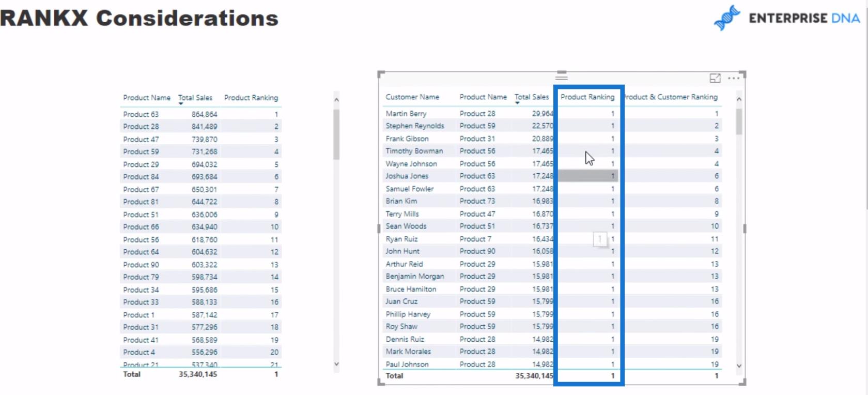Image resolution: width=868 pixels, height=395 pixels.
Task: Sort left table by Product Ranking header
Action: [x=251, y=98]
